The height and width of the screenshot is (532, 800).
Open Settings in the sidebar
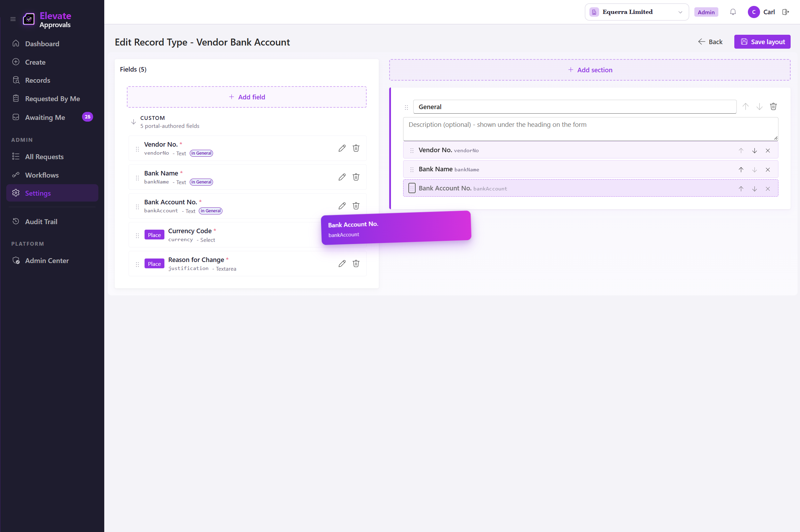[52, 193]
